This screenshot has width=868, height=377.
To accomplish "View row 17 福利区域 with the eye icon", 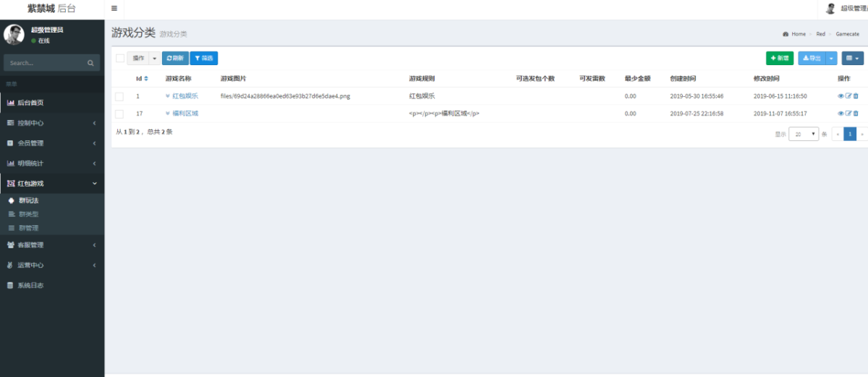I will click(841, 114).
